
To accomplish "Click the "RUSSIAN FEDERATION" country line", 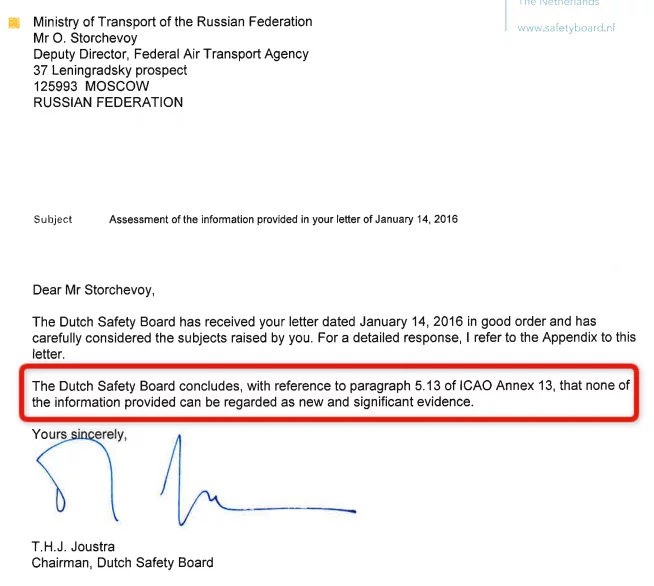I will (108, 102).
